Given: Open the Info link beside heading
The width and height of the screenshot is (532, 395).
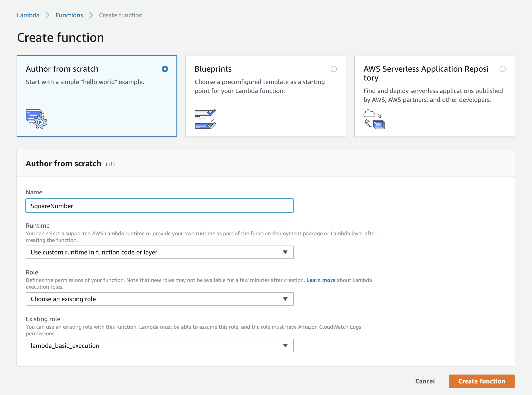Looking at the screenshot, I should (110, 165).
